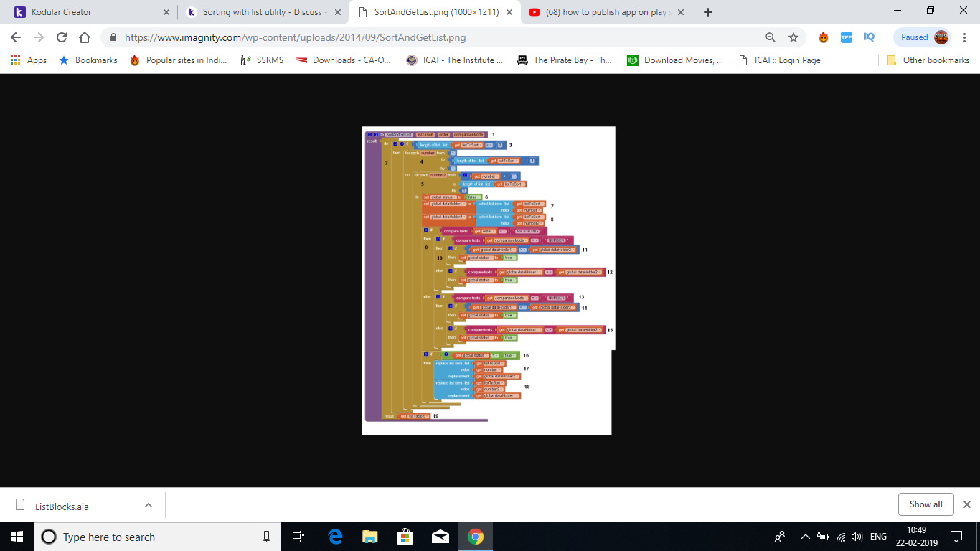Open the Bookmarks folder on bookmarks bar
980x551 pixels.
point(88,60)
